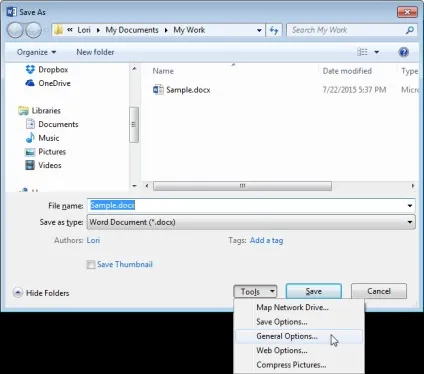Click the Add a tag link
The image size is (424, 374).
pyautogui.click(x=266, y=240)
